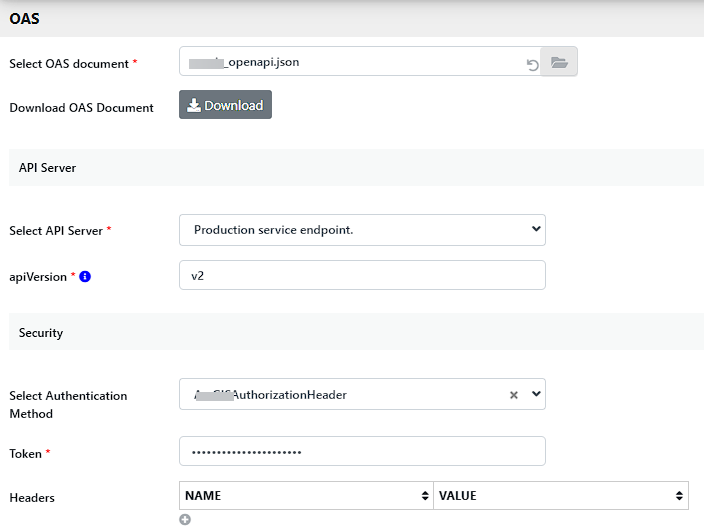Image resolution: width=704 pixels, height=528 pixels.
Task: Clear the selected authentication method with X
Action: tap(514, 395)
